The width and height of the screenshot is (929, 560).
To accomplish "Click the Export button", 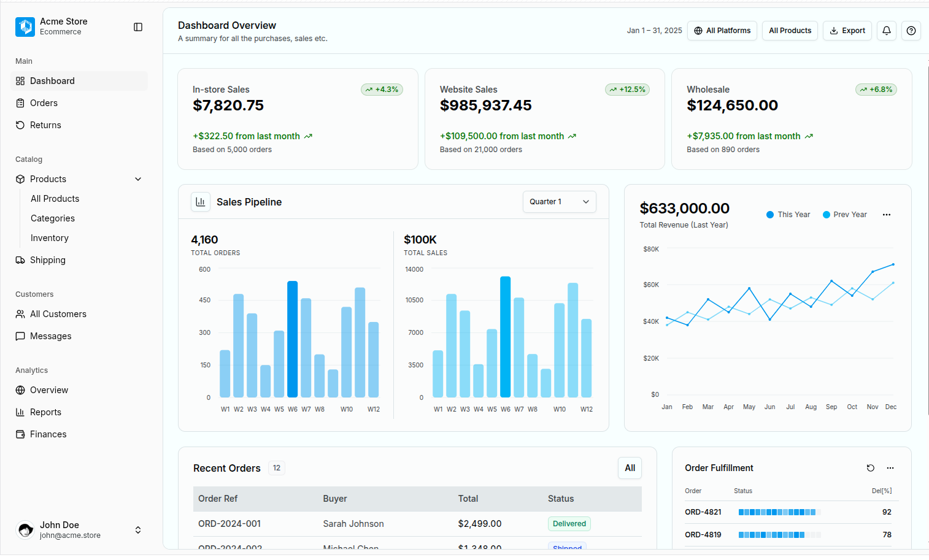I will (x=847, y=31).
